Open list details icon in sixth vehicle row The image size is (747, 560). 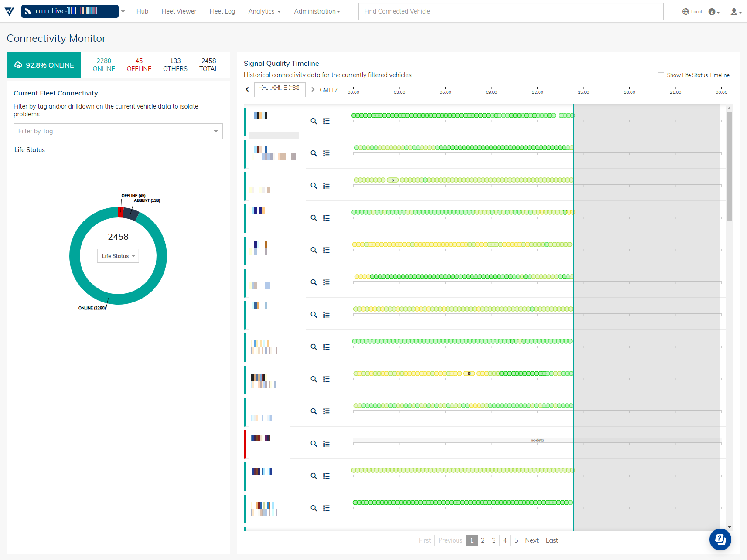(326, 282)
